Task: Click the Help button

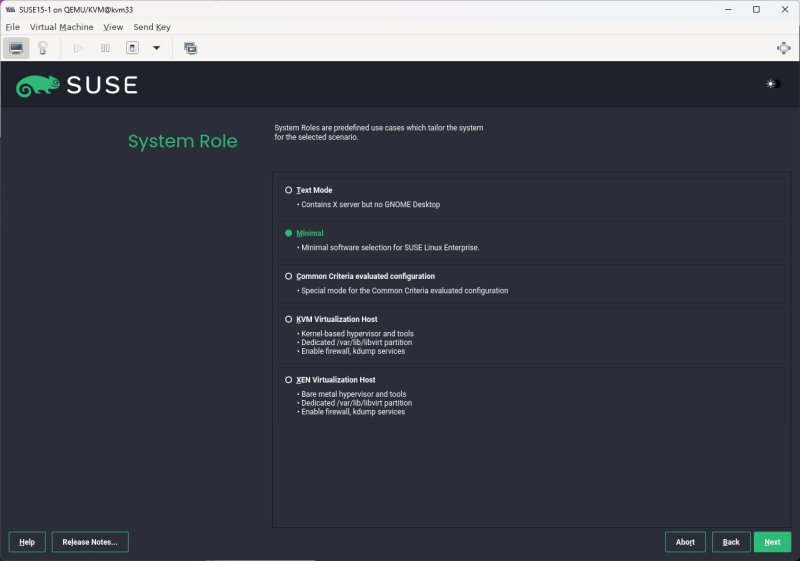Action: tap(27, 542)
